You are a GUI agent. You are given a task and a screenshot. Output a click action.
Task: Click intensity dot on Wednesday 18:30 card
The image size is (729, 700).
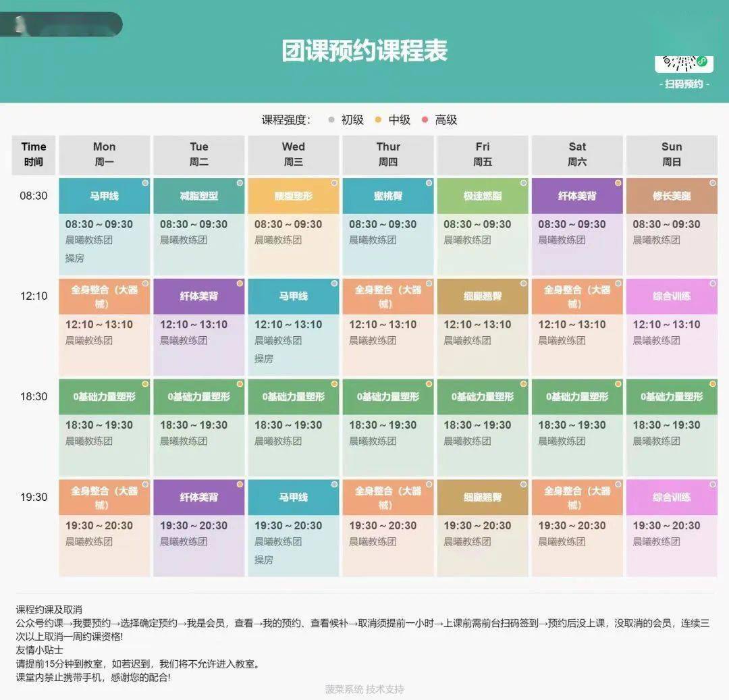[334, 384]
